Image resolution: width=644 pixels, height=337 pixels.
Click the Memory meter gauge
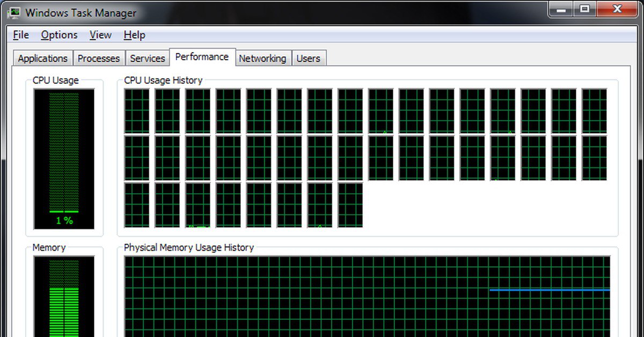(64, 297)
